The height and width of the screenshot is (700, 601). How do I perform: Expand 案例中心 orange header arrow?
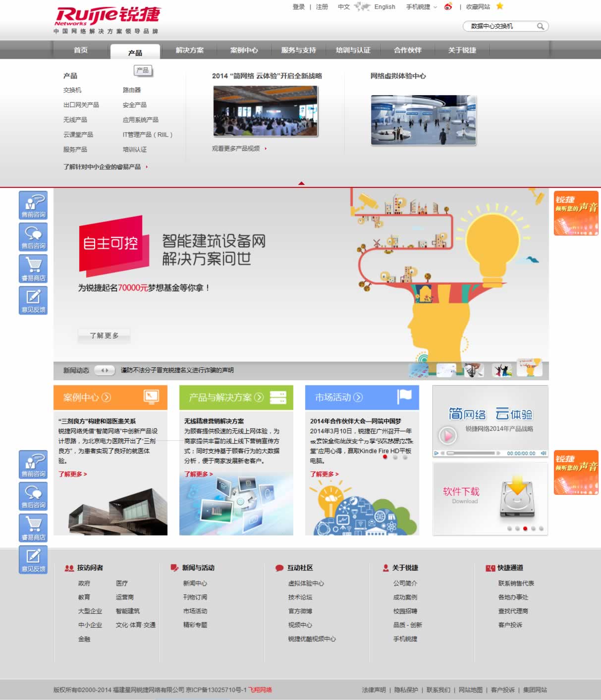point(106,398)
